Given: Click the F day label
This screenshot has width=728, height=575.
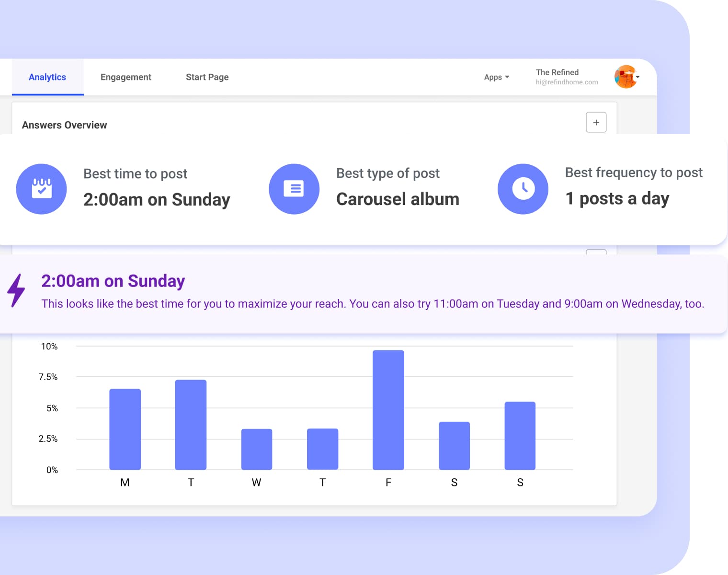Looking at the screenshot, I should 388,483.
